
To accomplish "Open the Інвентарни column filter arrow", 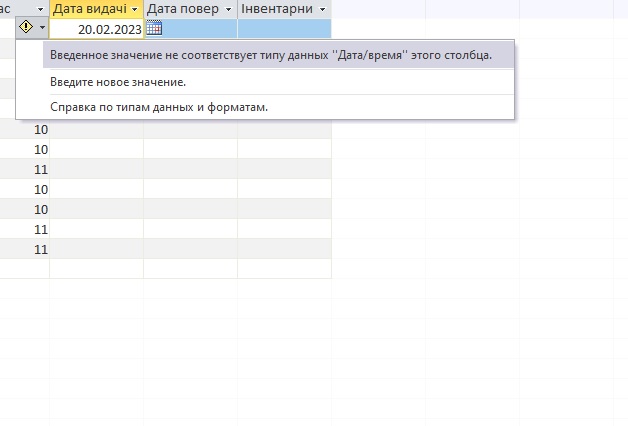I will [322, 9].
